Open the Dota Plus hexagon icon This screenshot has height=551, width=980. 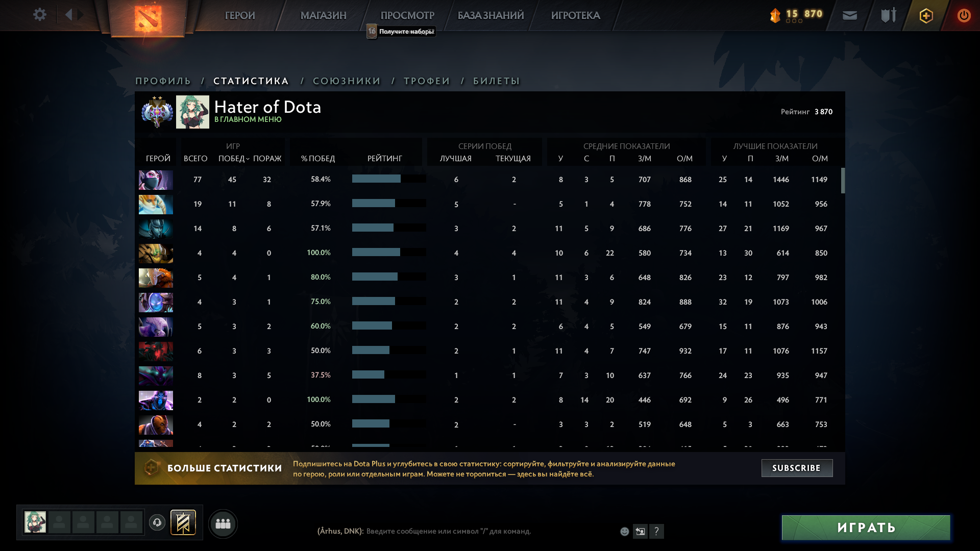[926, 16]
